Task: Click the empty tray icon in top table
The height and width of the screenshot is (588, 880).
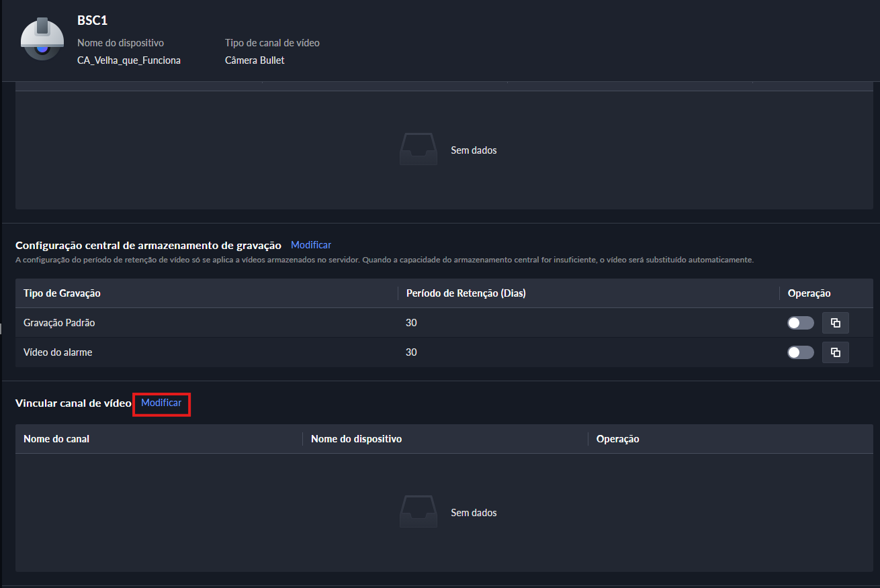Action: coord(418,150)
